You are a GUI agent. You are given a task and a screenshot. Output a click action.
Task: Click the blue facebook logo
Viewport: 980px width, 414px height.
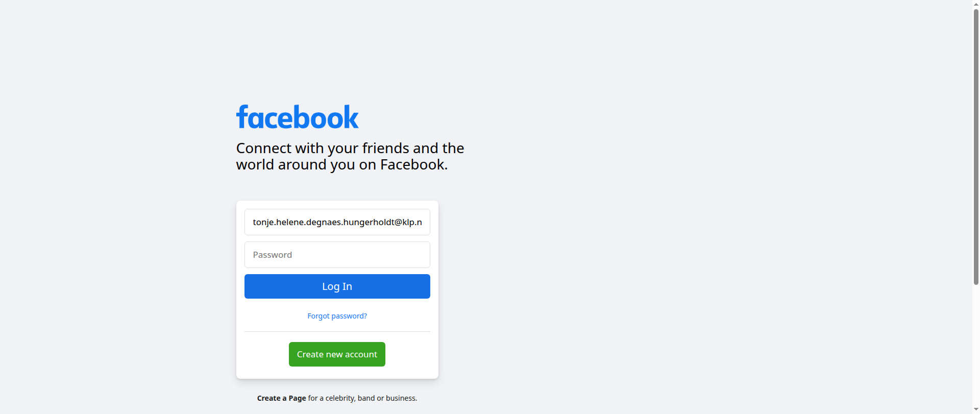pos(297,117)
